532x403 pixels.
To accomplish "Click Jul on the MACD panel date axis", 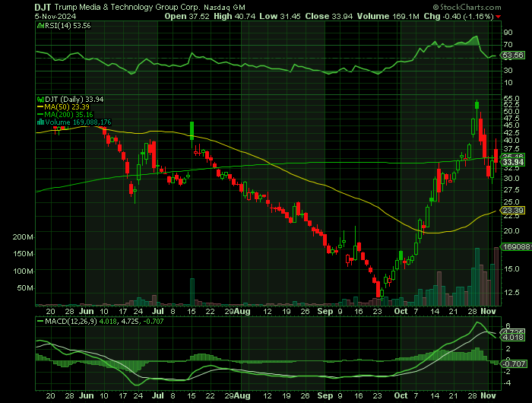I will pyautogui.click(x=158, y=396).
